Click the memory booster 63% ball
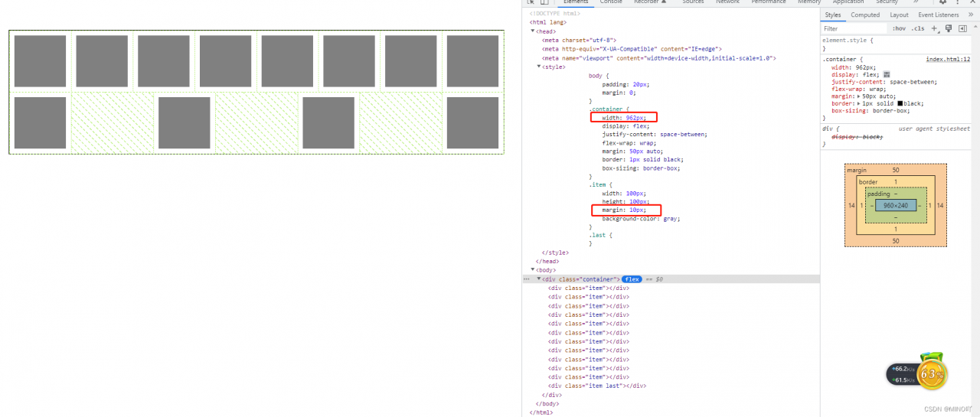The height and width of the screenshot is (417, 980). tap(932, 373)
